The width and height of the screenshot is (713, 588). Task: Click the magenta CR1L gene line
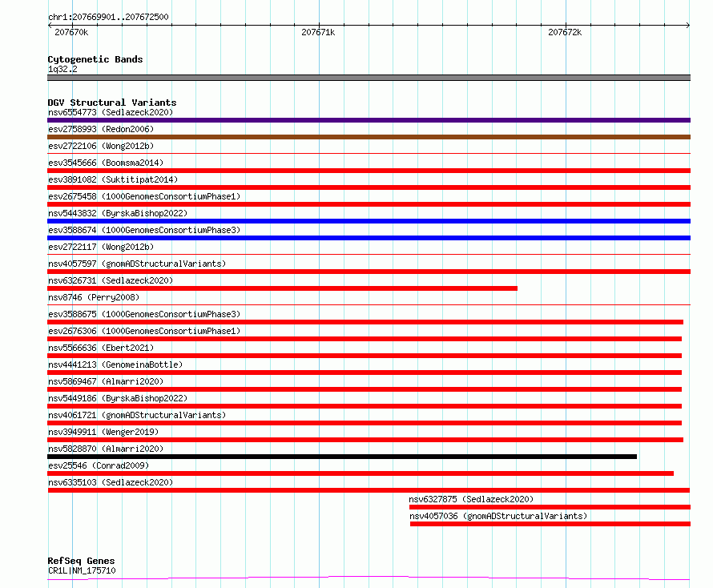[x=369, y=578]
